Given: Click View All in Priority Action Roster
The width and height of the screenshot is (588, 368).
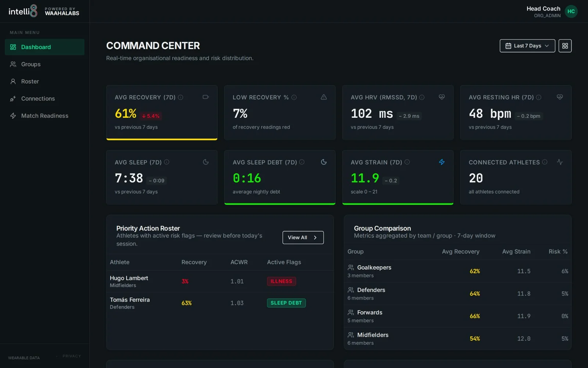Looking at the screenshot, I should pyautogui.click(x=303, y=238).
